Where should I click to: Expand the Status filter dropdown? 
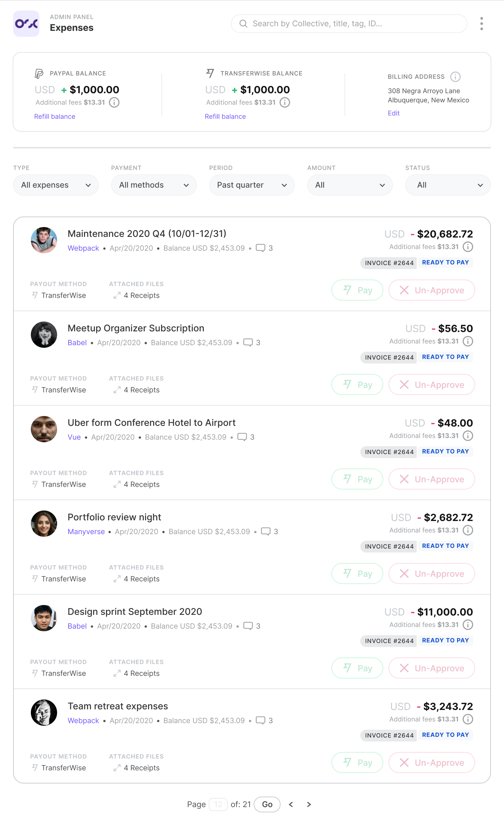pyautogui.click(x=448, y=185)
